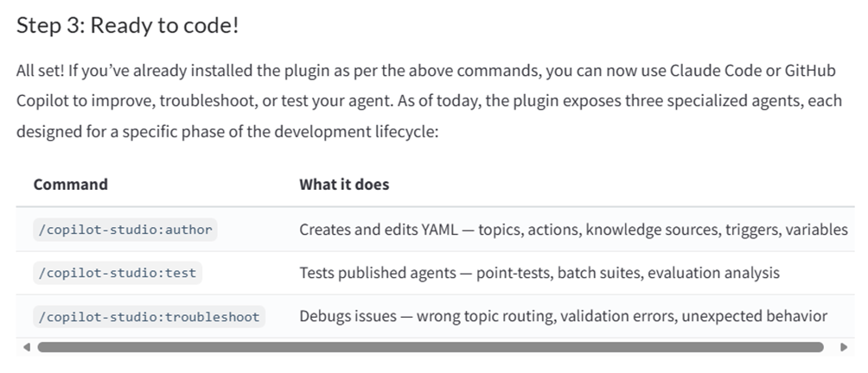Click the /copilot-studio:troubleshoot command code

[x=149, y=317]
